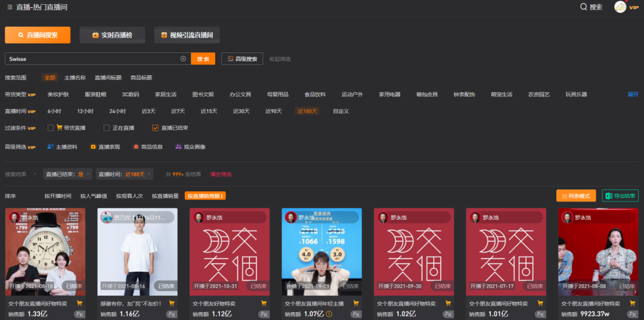The height and width of the screenshot is (320, 644).
Task: Click 清空筛选 to clear filters
Action: (x=221, y=175)
